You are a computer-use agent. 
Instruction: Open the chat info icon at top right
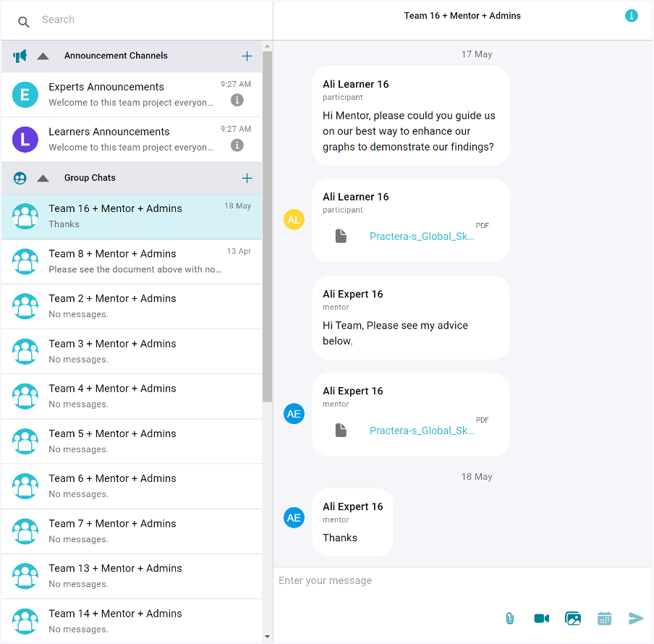[631, 15]
